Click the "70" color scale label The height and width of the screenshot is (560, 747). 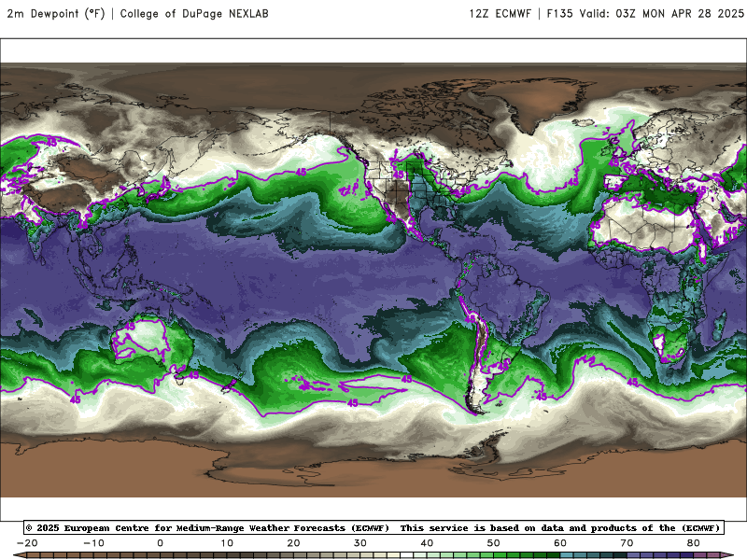(627, 543)
